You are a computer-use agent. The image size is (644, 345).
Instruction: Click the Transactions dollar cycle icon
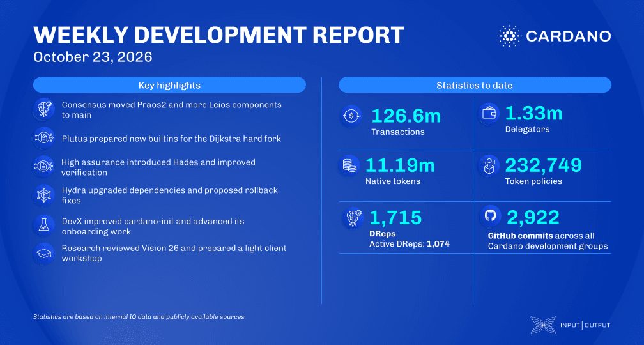(351, 116)
